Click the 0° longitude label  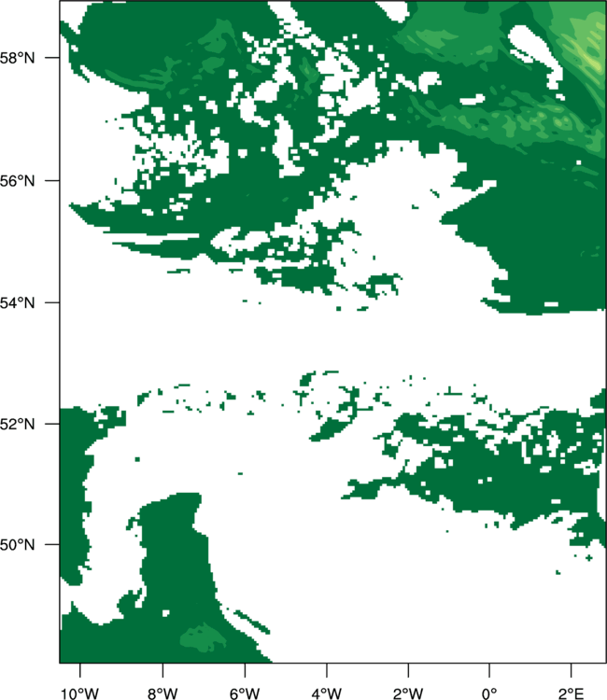pyautogui.click(x=489, y=693)
